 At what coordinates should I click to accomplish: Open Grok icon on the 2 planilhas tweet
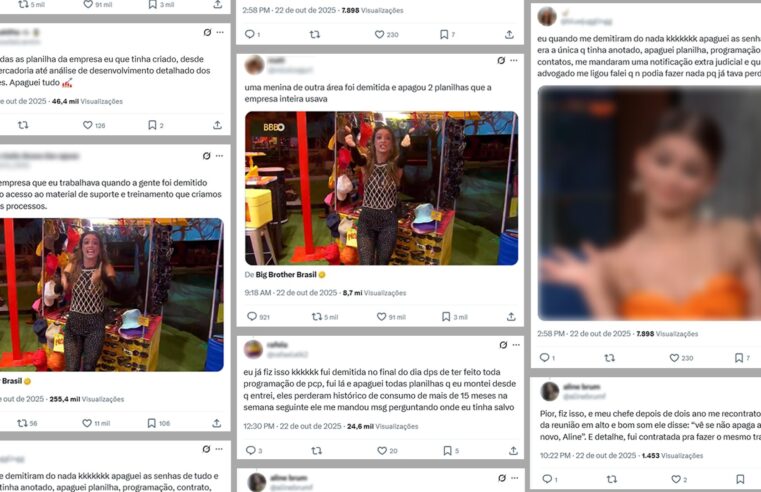coord(501,61)
